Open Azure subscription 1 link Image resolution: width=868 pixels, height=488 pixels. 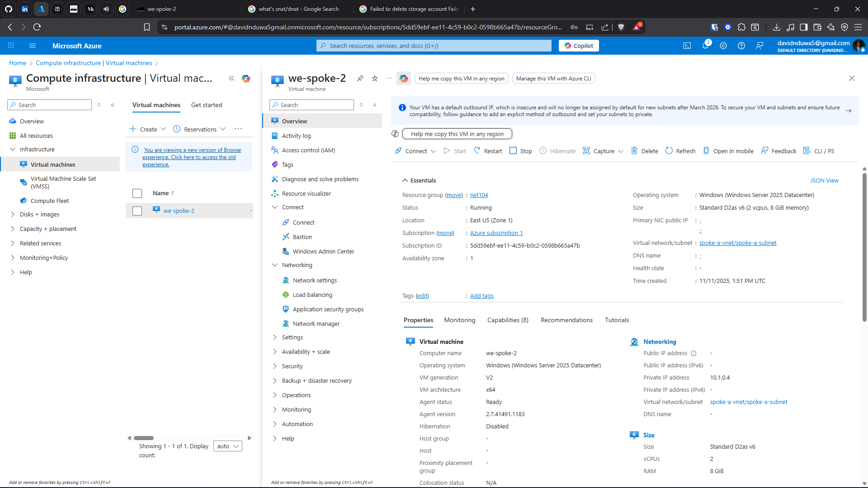pos(496,233)
